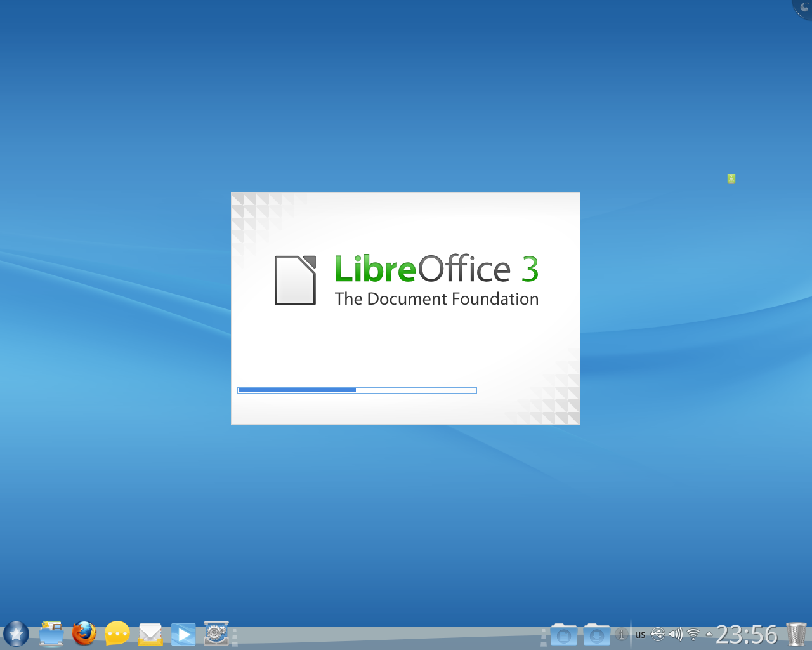
Task: Click the 'LibreOffice 3' title on splash
Action: tap(436, 269)
